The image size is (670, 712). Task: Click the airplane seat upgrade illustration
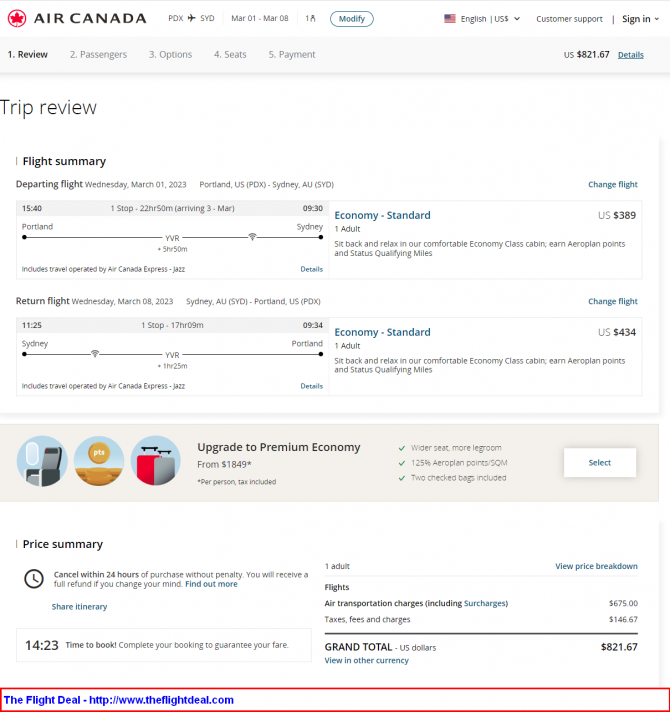(x=42, y=461)
